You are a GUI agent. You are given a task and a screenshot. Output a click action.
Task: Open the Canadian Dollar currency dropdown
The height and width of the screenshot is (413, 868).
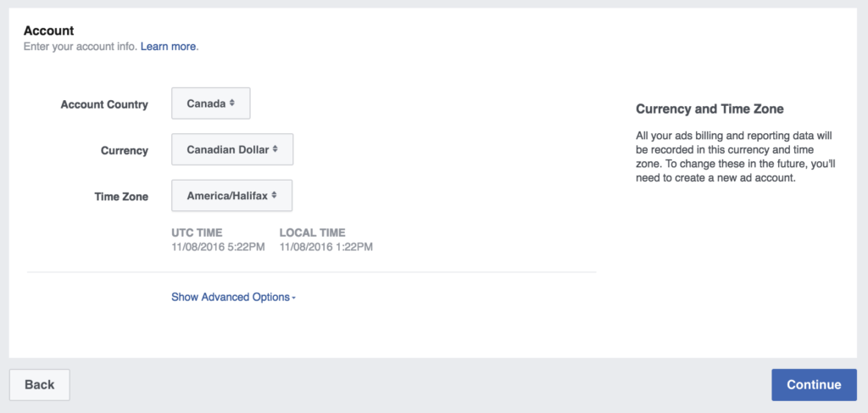(232, 149)
